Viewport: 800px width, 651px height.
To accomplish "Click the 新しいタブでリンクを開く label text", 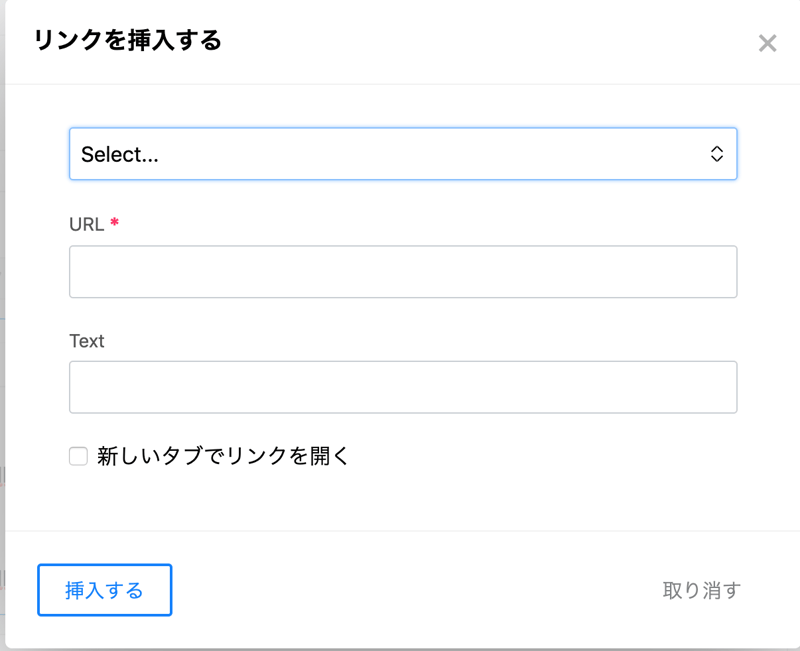I will tap(224, 457).
